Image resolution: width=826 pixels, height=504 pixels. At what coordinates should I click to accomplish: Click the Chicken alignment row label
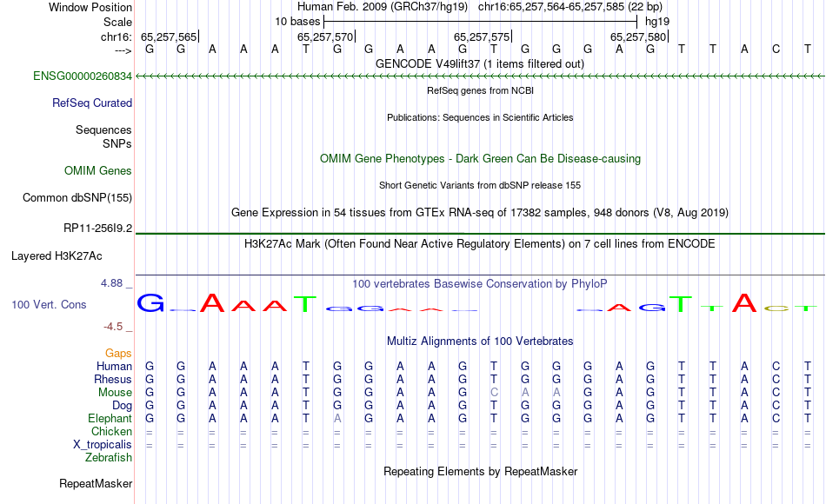tap(111, 431)
